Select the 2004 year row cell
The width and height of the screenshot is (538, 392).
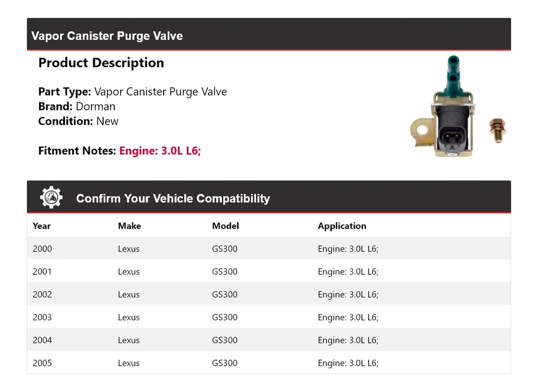pos(42,340)
